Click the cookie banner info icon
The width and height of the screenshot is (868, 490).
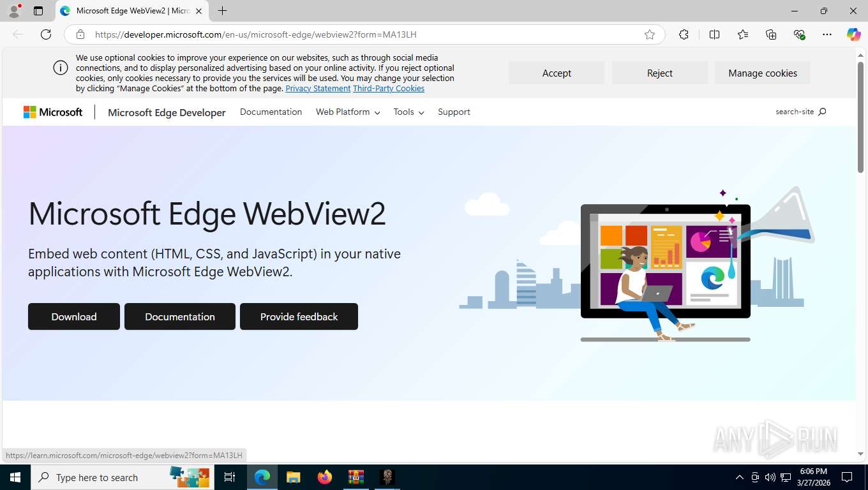61,68
